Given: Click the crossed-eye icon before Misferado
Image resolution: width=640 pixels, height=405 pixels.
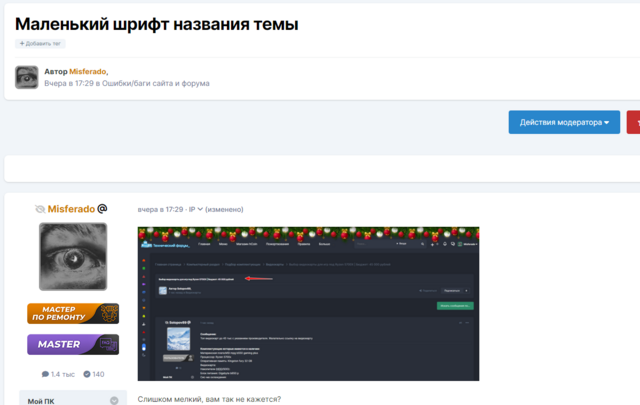Looking at the screenshot, I should pos(39,209).
